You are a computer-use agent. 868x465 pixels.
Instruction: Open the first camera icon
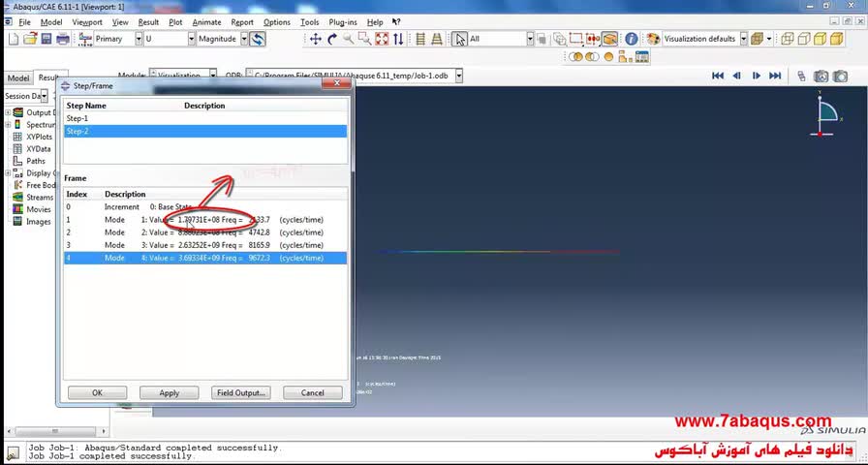pos(821,77)
